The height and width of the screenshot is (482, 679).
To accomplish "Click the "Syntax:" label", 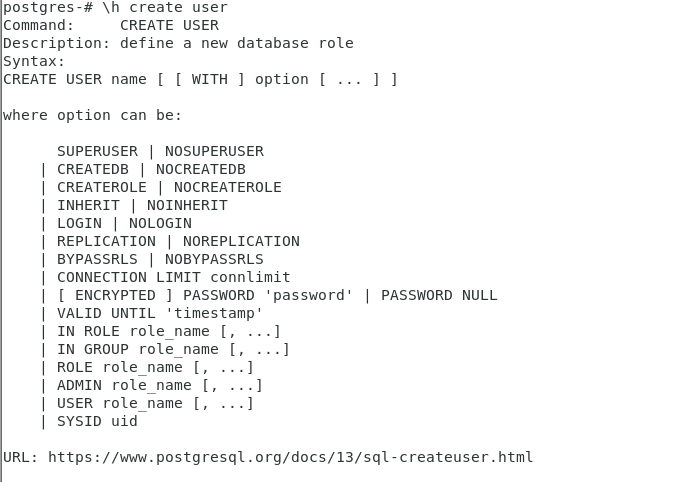I will [34, 61].
